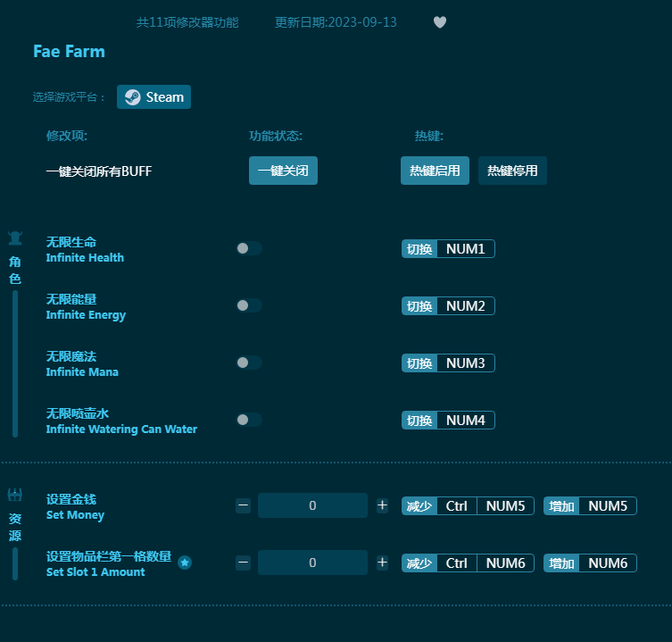
Task: Decrease Set Money with minus button
Action: click(x=243, y=505)
